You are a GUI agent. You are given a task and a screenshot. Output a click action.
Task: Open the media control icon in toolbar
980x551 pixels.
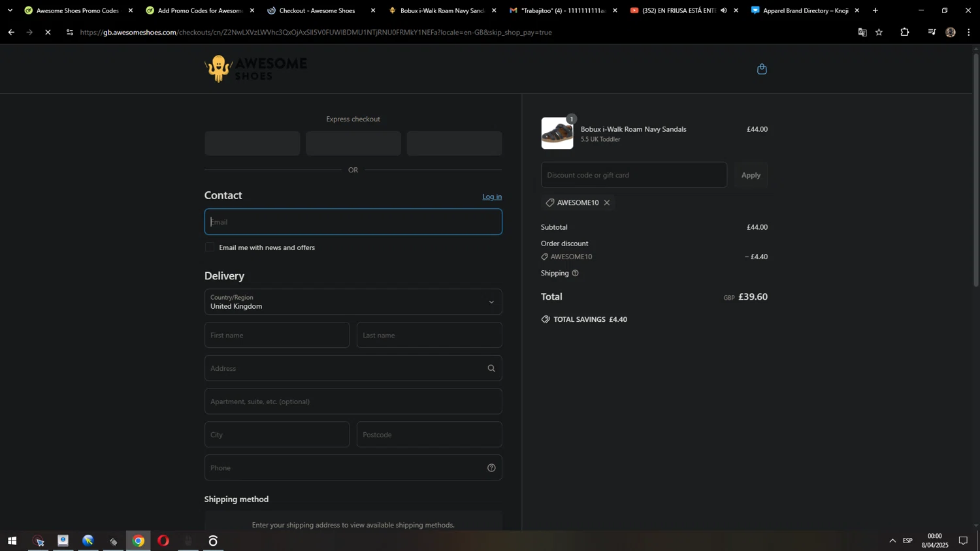pyautogui.click(x=932, y=32)
